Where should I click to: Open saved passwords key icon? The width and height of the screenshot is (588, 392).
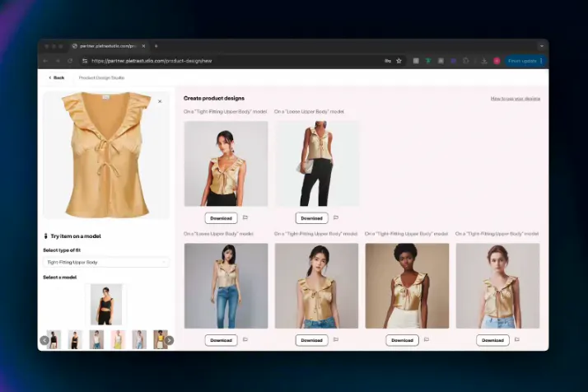[x=388, y=61]
